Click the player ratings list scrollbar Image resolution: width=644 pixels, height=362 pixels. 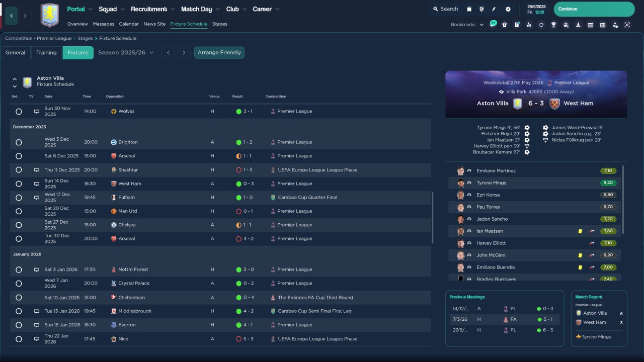pos(623,200)
